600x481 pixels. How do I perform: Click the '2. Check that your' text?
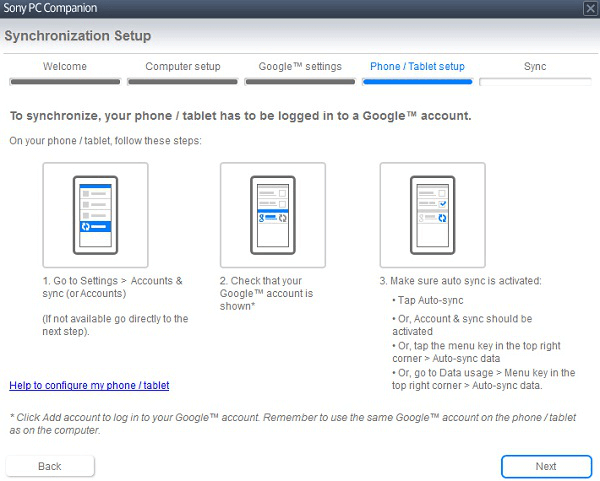pyautogui.click(x=261, y=280)
